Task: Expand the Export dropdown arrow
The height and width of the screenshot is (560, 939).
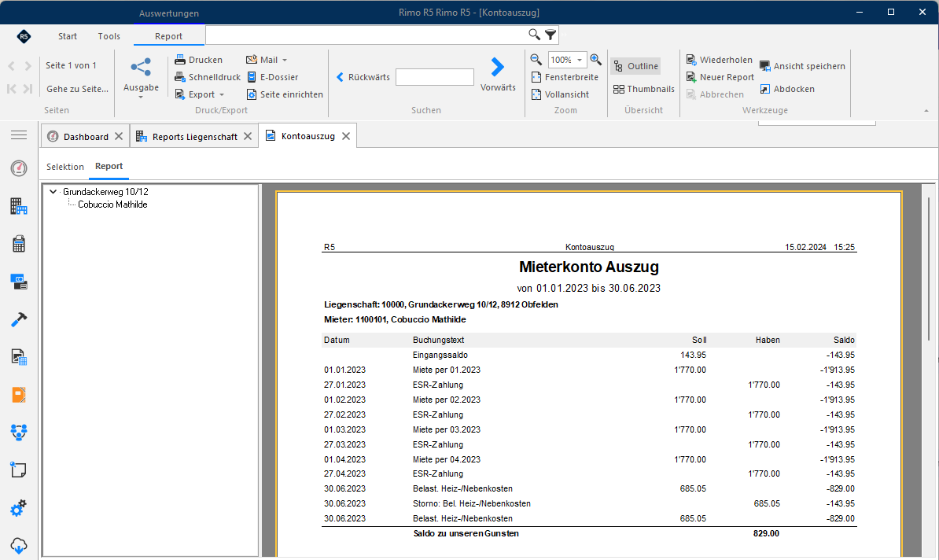Action: (x=222, y=94)
